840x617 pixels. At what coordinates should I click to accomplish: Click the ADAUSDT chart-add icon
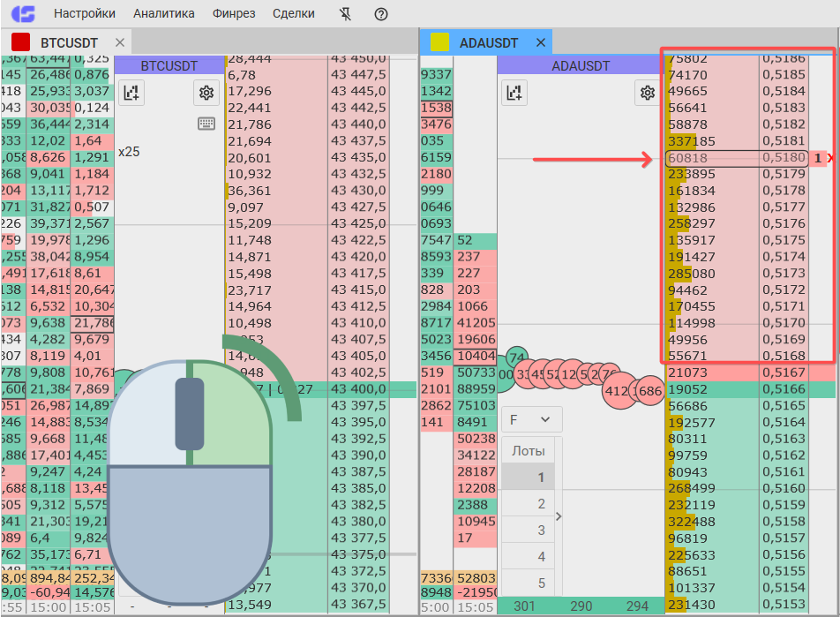pyautogui.click(x=514, y=93)
